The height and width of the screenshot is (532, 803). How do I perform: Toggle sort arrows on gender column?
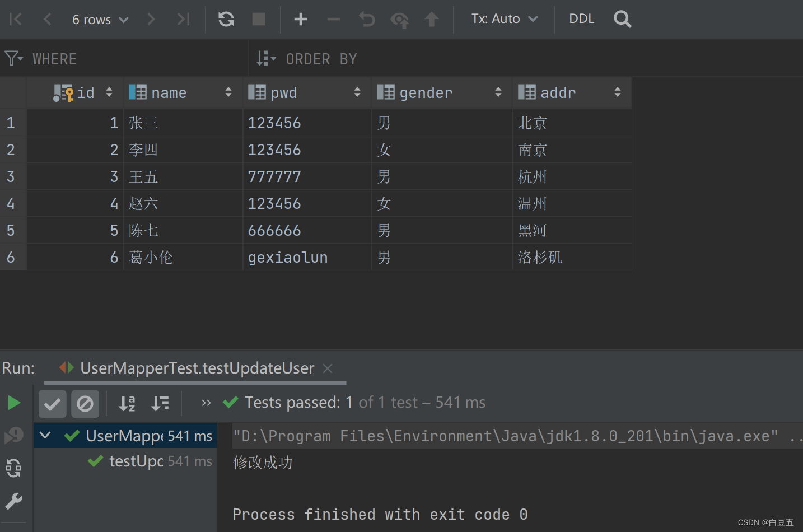pos(498,92)
